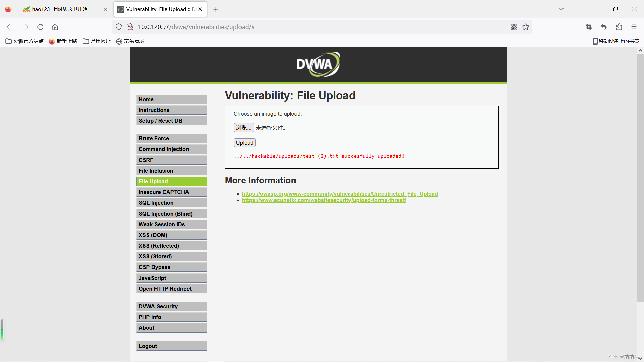644x362 pixels.
Task: Click the insecure connection lock icon
Action: click(x=130, y=27)
